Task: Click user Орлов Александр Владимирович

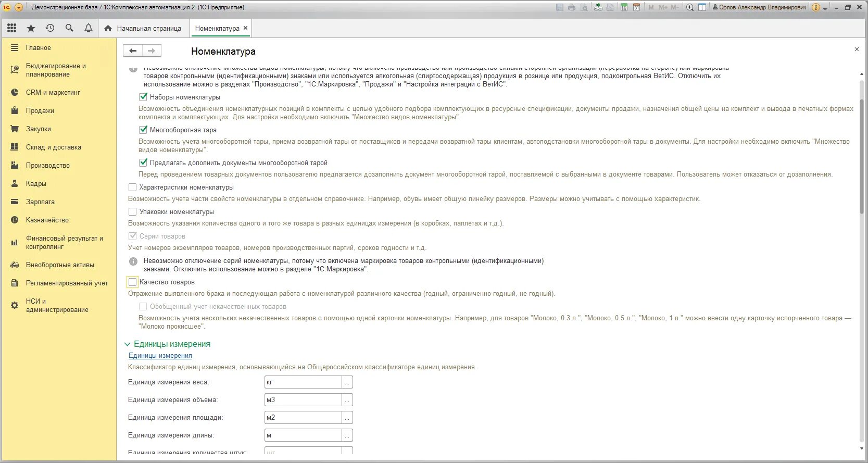Action: [759, 7]
